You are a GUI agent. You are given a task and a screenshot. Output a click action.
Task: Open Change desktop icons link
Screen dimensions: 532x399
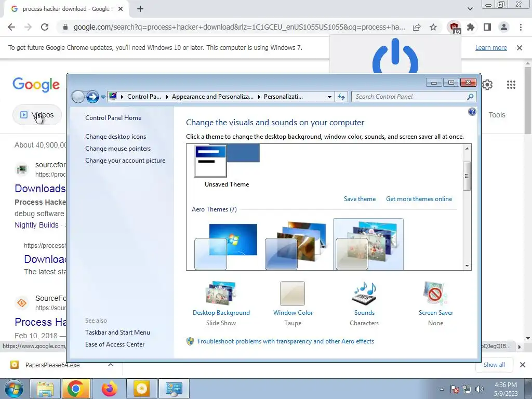click(116, 137)
